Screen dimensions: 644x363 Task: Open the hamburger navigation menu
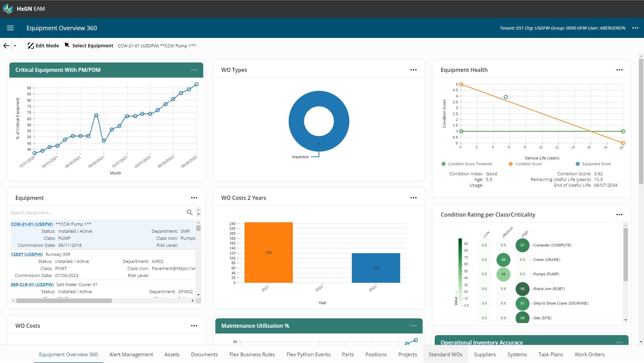(x=10, y=28)
